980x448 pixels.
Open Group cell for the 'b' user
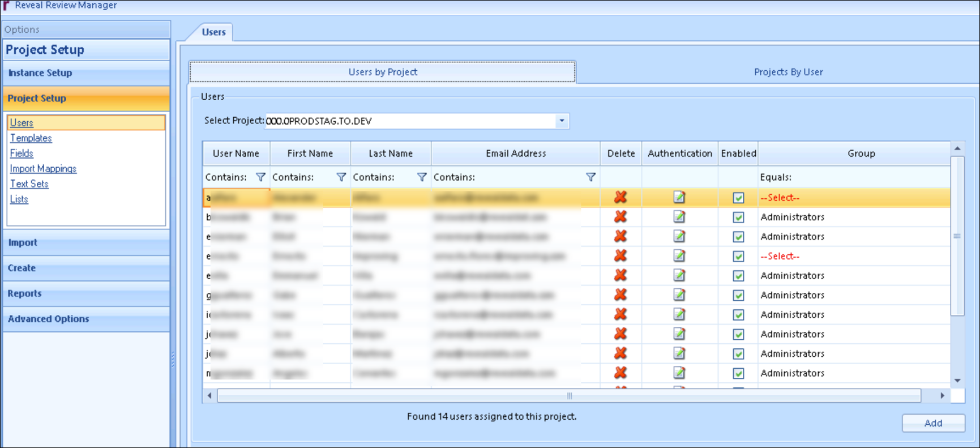coord(854,217)
